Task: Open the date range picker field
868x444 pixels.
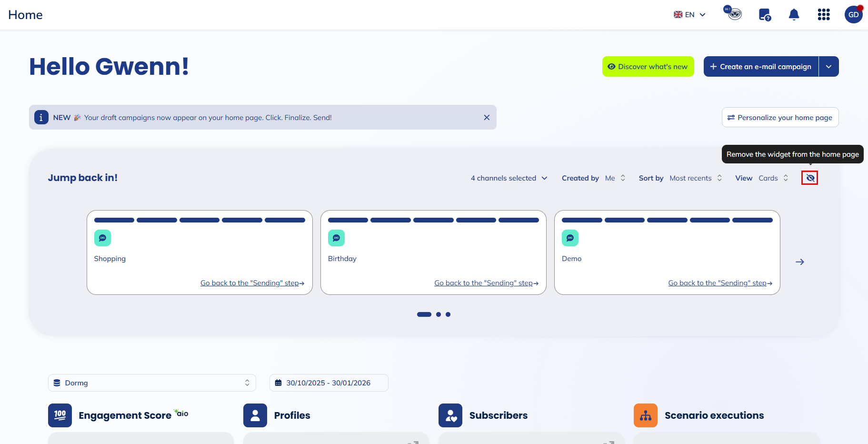Action: pyautogui.click(x=329, y=383)
